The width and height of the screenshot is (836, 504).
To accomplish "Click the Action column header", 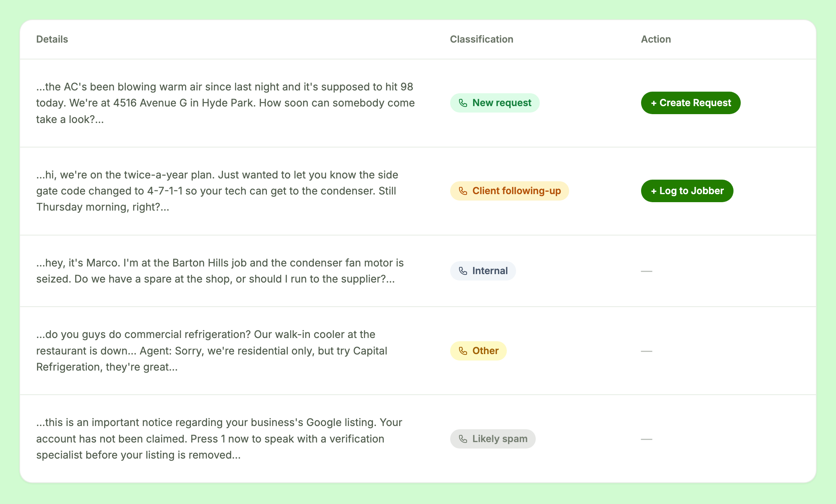I will [x=656, y=39].
